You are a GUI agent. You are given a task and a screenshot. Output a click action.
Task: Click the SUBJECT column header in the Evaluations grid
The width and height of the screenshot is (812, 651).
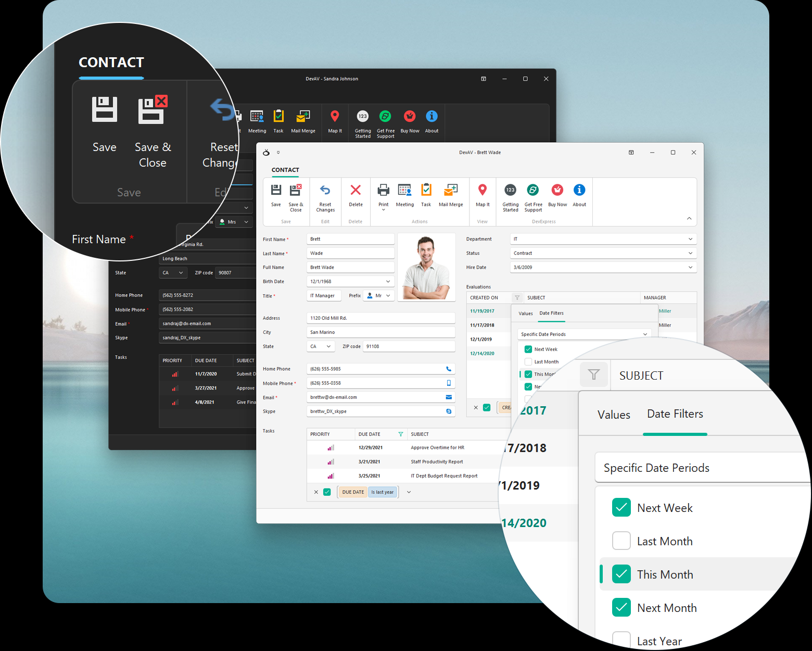[581, 298]
